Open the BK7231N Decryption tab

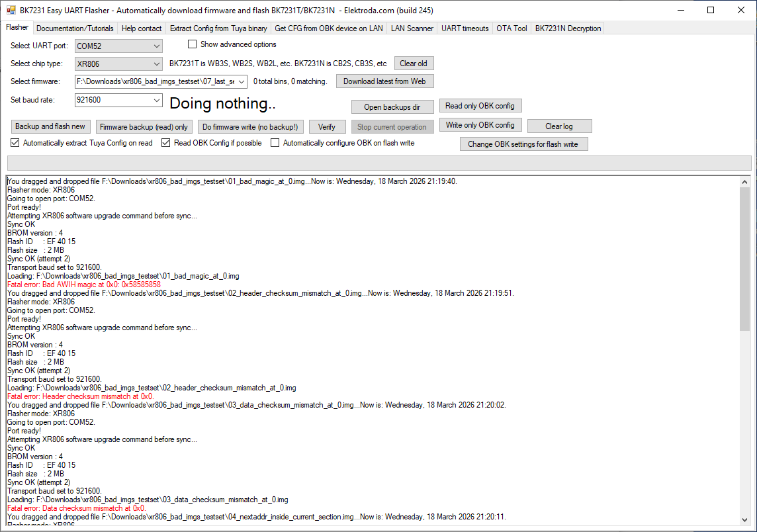tap(568, 28)
